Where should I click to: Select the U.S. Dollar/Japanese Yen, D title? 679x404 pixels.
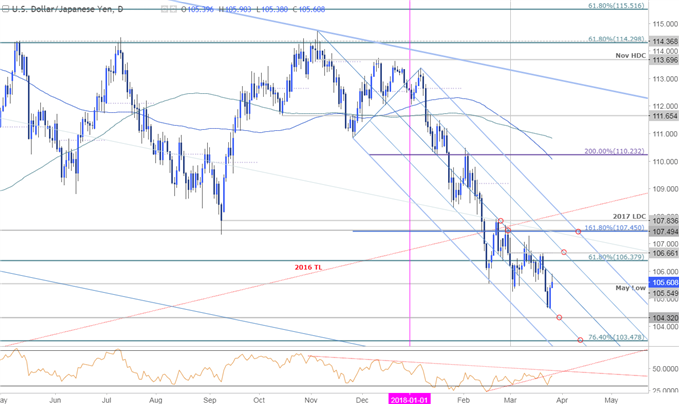(x=67, y=9)
